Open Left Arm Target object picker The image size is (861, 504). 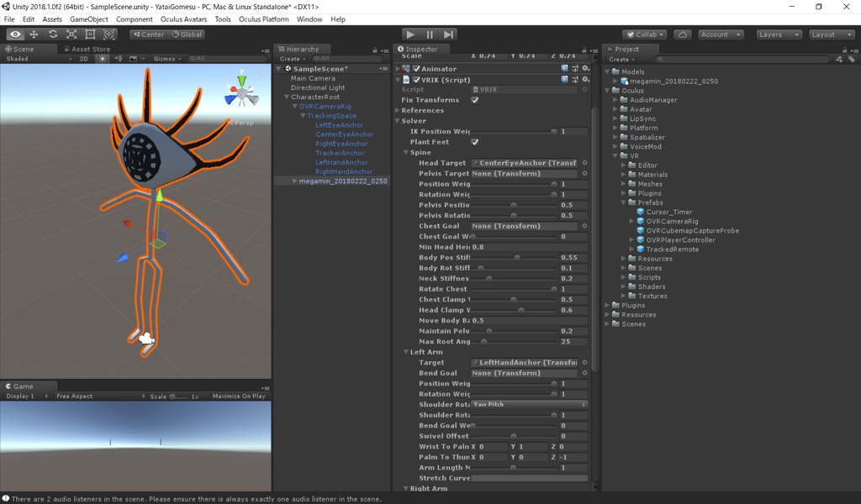[x=584, y=363]
